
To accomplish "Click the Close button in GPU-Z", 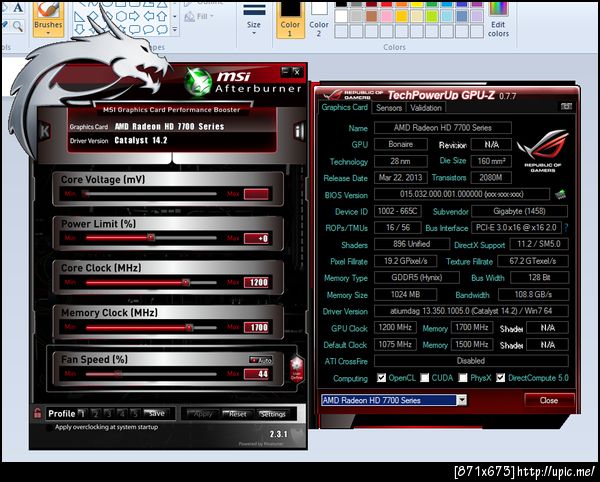I will [x=549, y=400].
